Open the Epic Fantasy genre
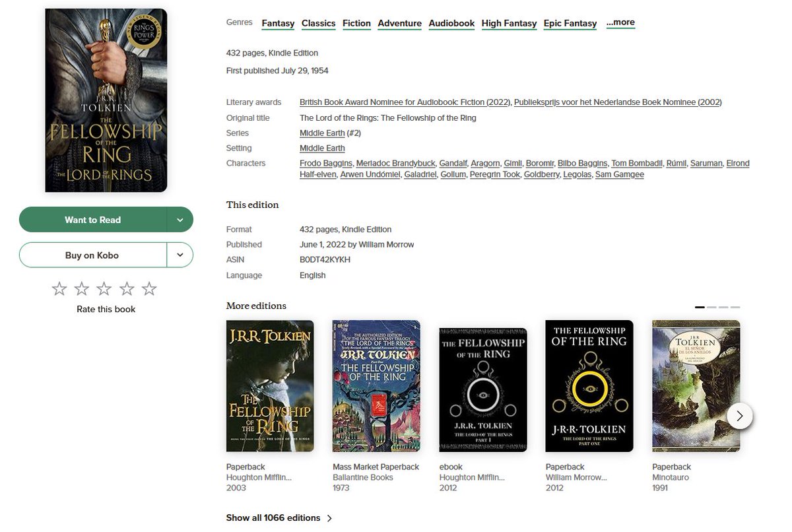Image resolution: width=792 pixels, height=532 pixels. 570,23
